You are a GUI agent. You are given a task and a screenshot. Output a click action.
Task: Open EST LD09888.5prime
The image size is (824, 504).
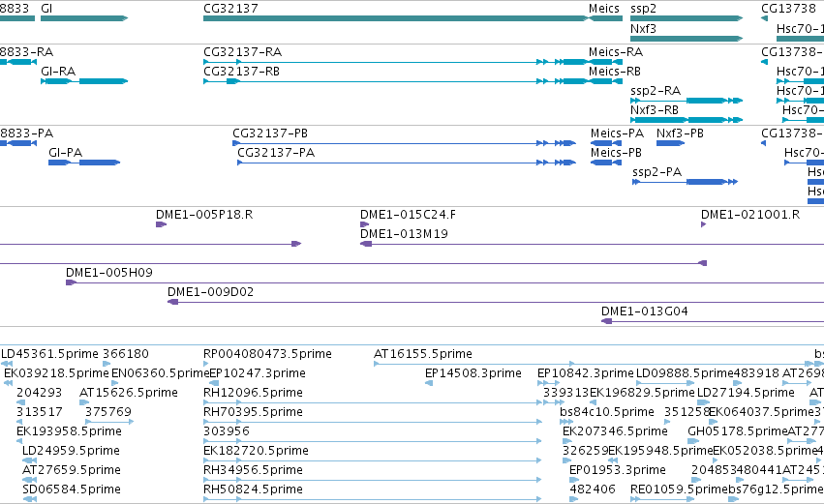[685, 373]
